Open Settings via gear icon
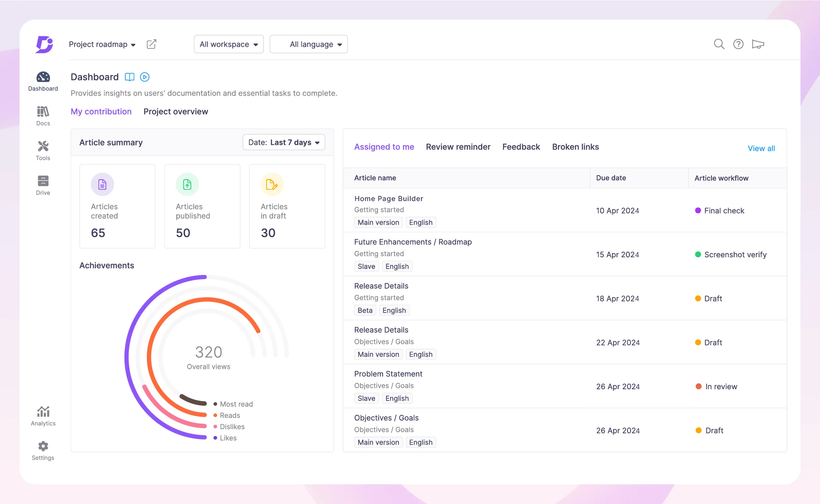This screenshot has height=504, width=820. pyautogui.click(x=43, y=446)
